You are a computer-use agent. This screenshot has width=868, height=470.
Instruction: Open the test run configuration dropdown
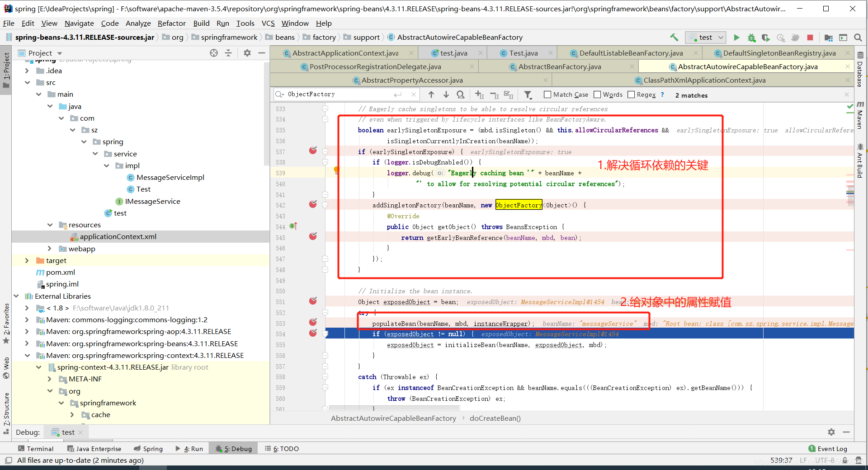(706, 38)
